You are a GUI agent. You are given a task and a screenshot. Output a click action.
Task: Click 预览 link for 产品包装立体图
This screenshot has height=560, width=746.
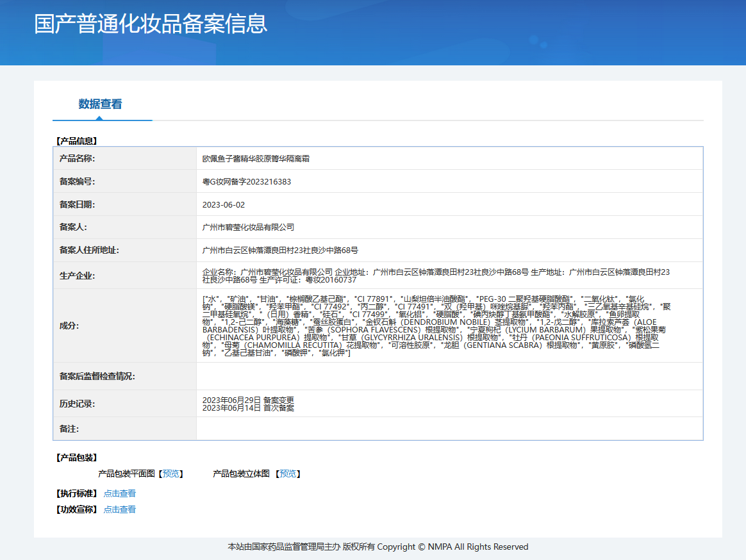pos(288,474)
